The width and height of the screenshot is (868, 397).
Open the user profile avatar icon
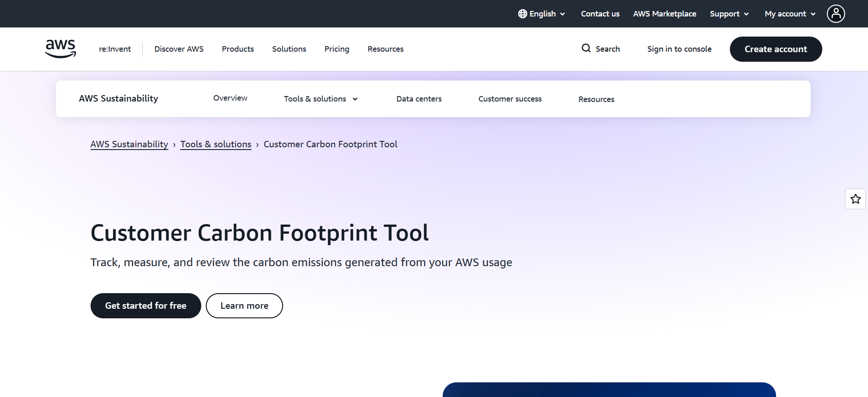point(836,14)
